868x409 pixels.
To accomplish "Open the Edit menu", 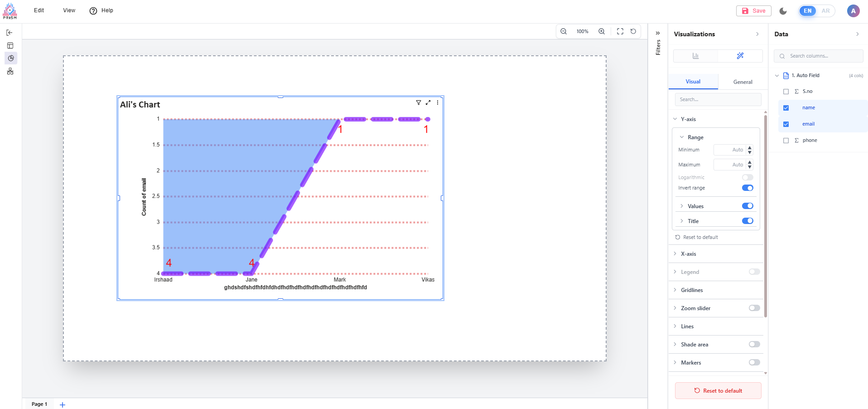I will point(39,10).
